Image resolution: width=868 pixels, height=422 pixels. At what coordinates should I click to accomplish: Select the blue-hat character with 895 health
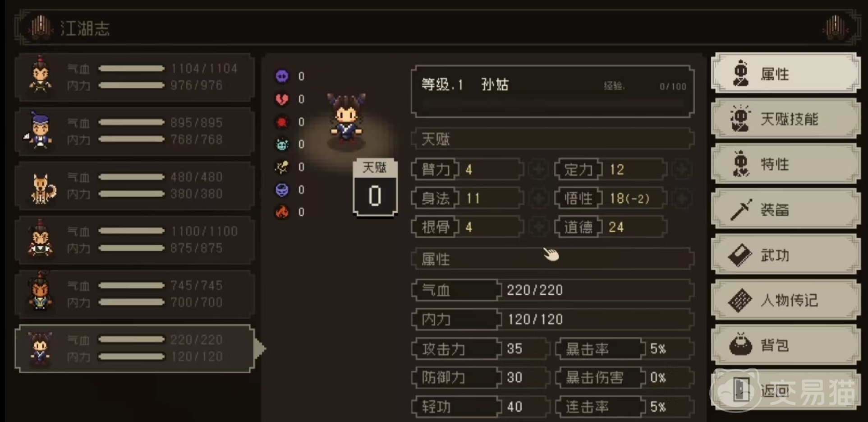[135, 131]
